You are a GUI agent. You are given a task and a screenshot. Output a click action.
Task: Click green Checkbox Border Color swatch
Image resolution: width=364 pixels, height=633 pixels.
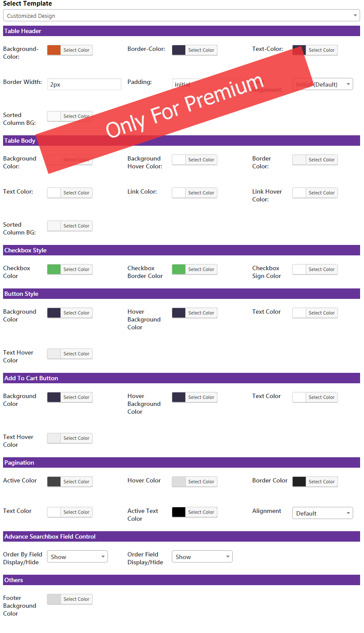179,269
